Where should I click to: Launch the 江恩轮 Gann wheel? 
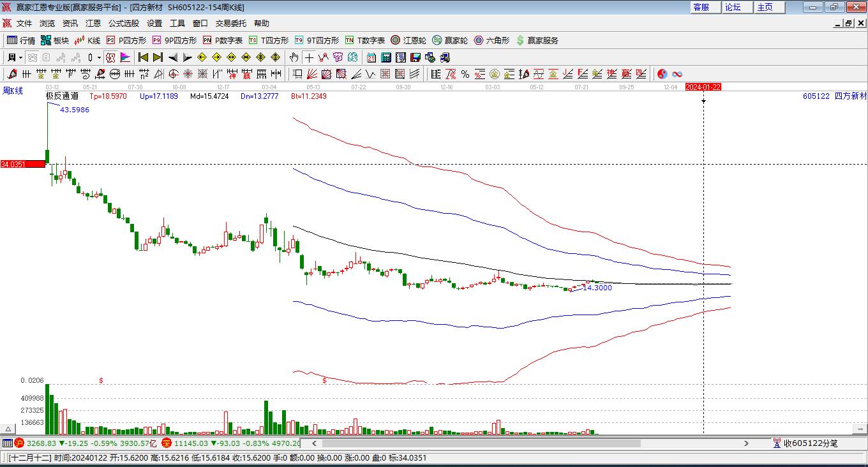click(x=408, y=40)
